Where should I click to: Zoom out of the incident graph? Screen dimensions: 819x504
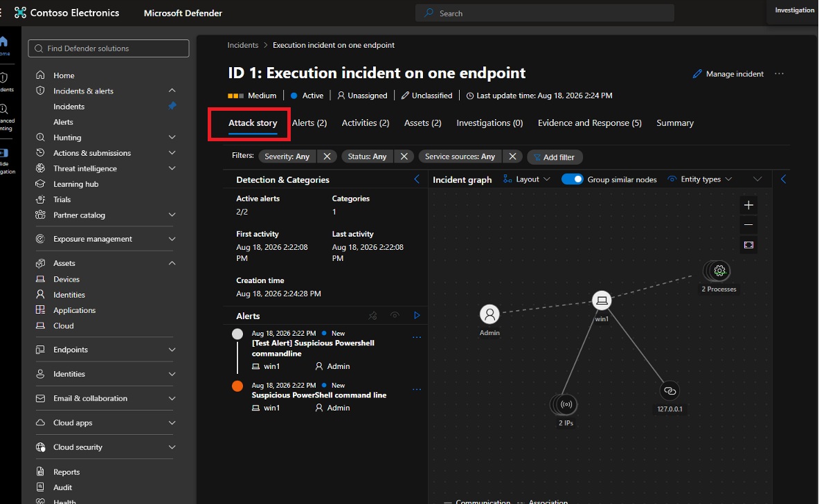748,225
